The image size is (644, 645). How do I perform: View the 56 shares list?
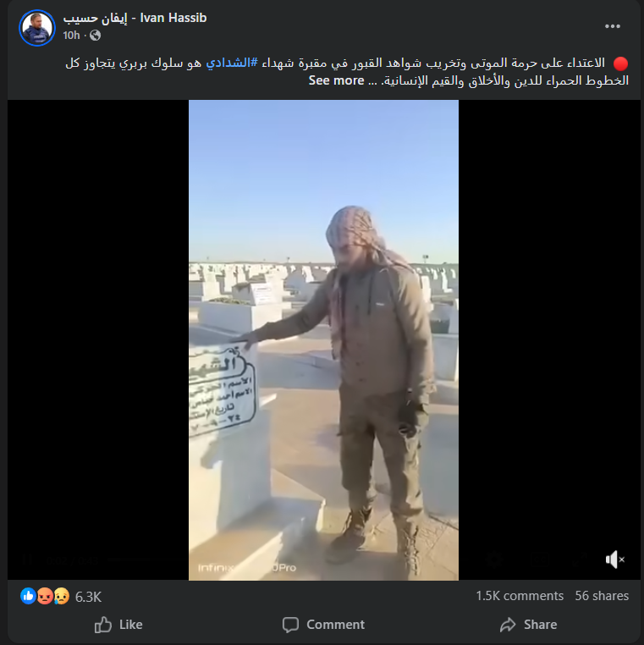click(x=602, y=596)
